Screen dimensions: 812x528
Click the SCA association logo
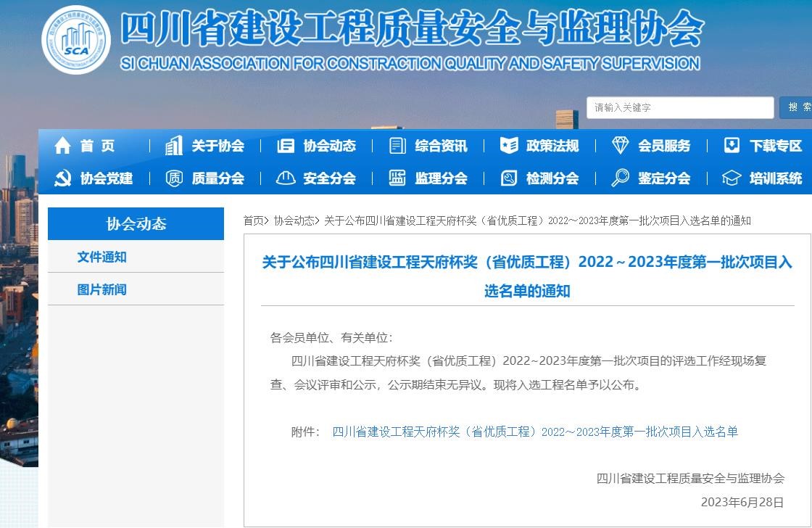point(76,40)
